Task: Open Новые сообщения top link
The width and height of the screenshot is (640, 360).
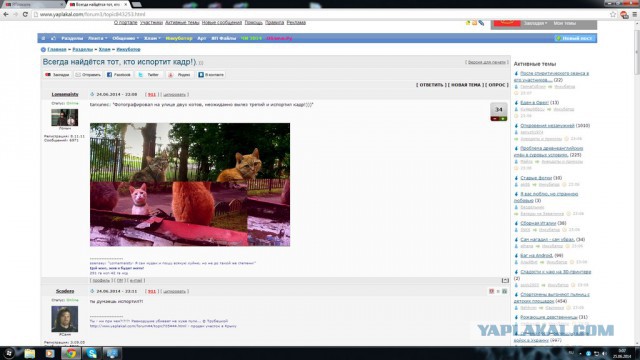Action: tap(222, 22)
